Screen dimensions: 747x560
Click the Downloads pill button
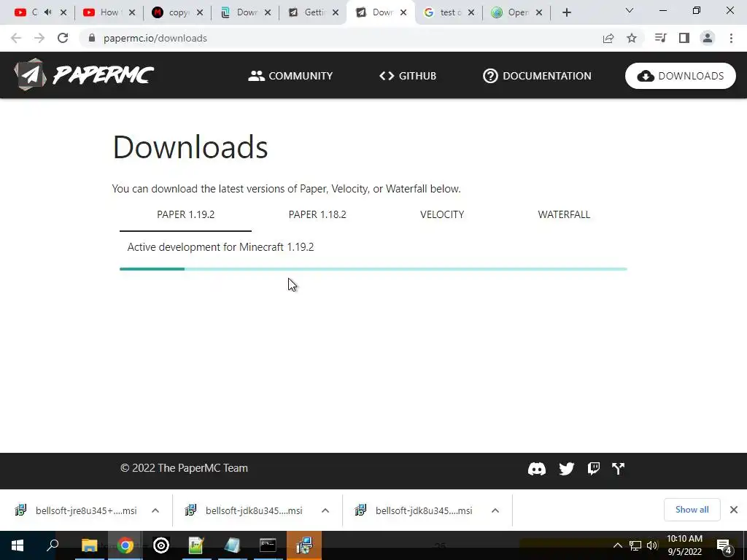click(681, 76)
